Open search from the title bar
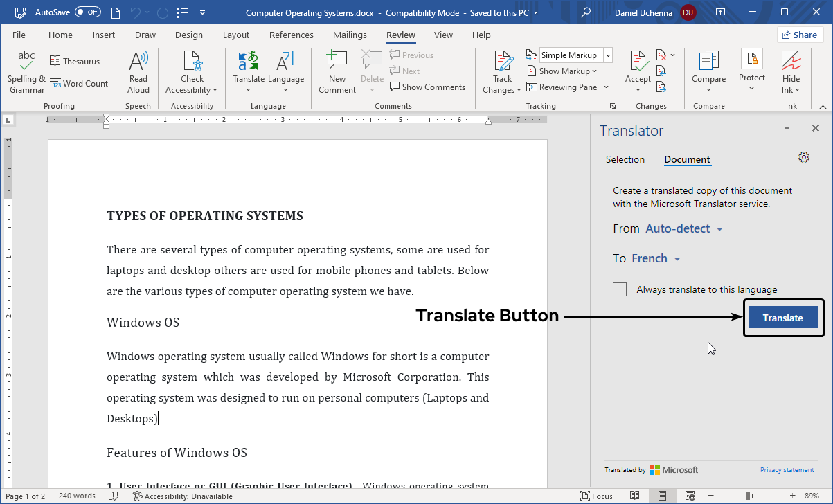The height and width of the screenshot is (504, 833). tap(585, 12)
